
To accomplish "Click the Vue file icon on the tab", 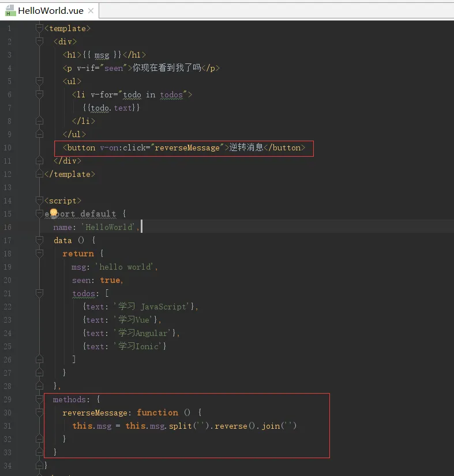I will tap(10, 10).
